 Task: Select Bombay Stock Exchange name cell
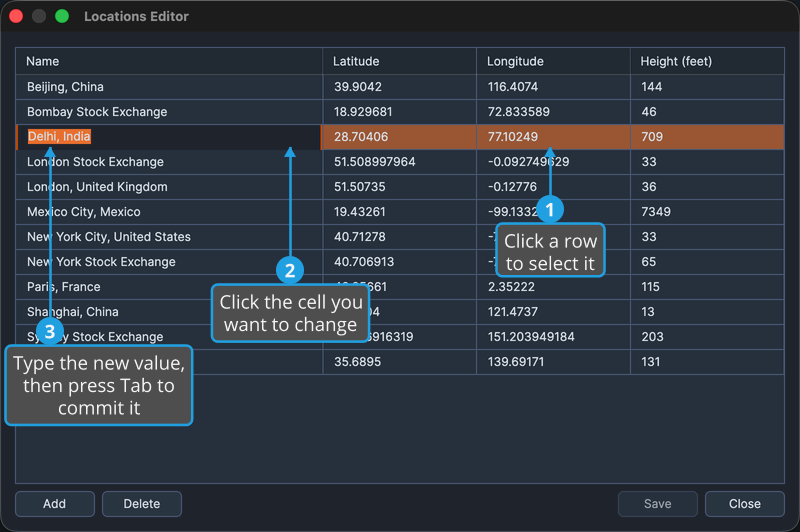pos(169,112)
